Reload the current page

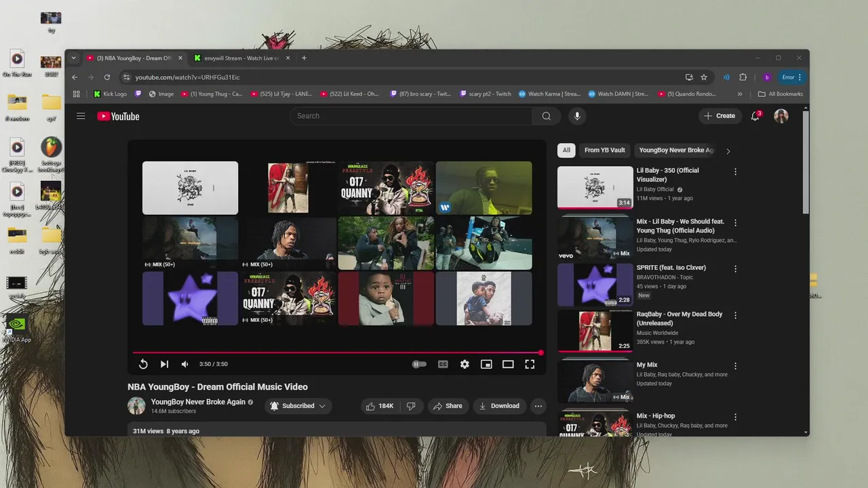pos(107,77)
